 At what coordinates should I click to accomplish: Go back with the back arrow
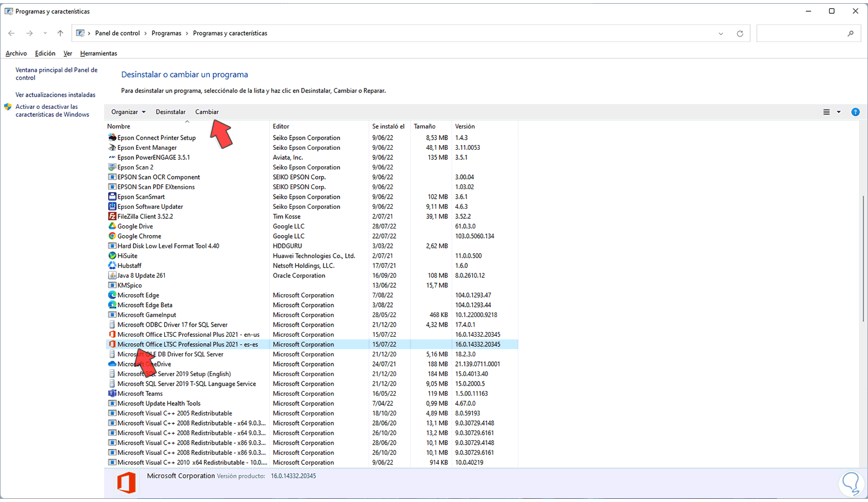[12, 33]
